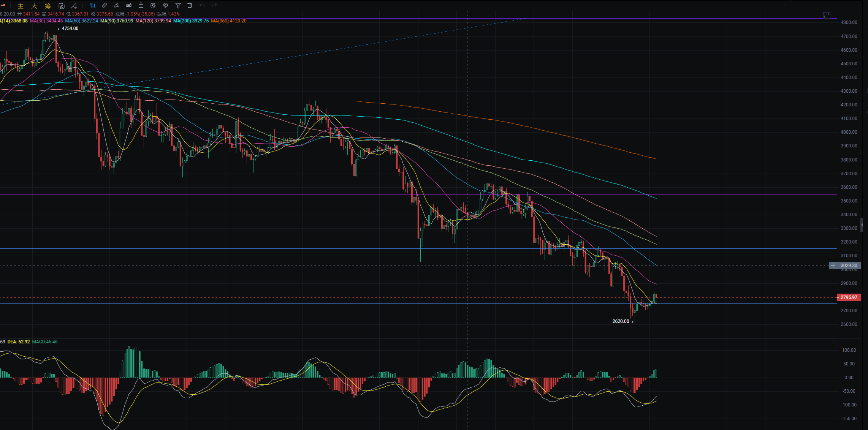Viewport: 868px width, 430px height.
Task: Click the redo arrow
Action: (x=214, y=5)
